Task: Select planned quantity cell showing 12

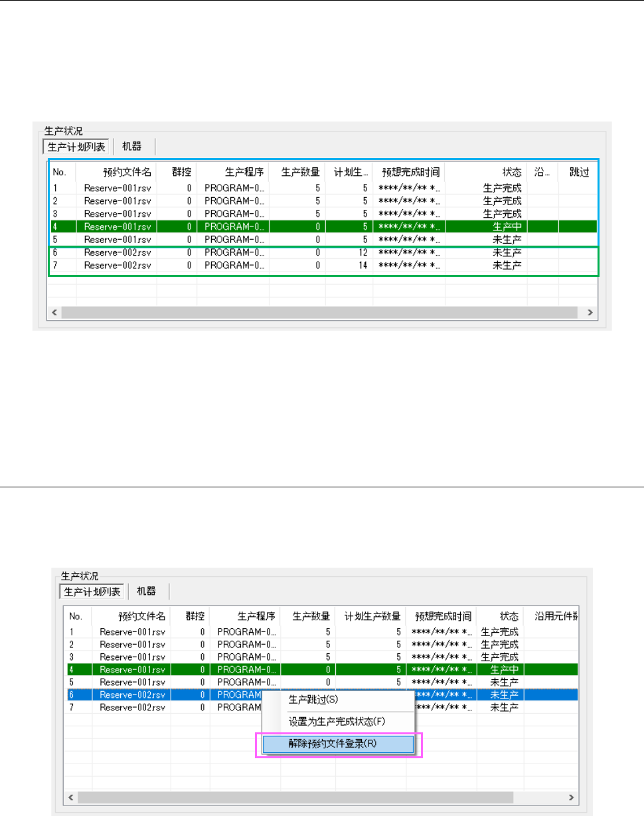Action: click(x=349, y=252)
